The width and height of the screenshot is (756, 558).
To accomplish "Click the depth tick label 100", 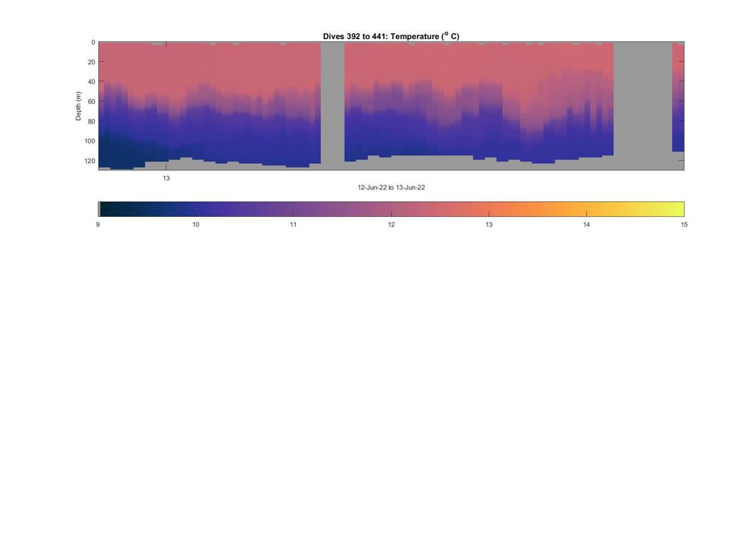I will [90, 141].
